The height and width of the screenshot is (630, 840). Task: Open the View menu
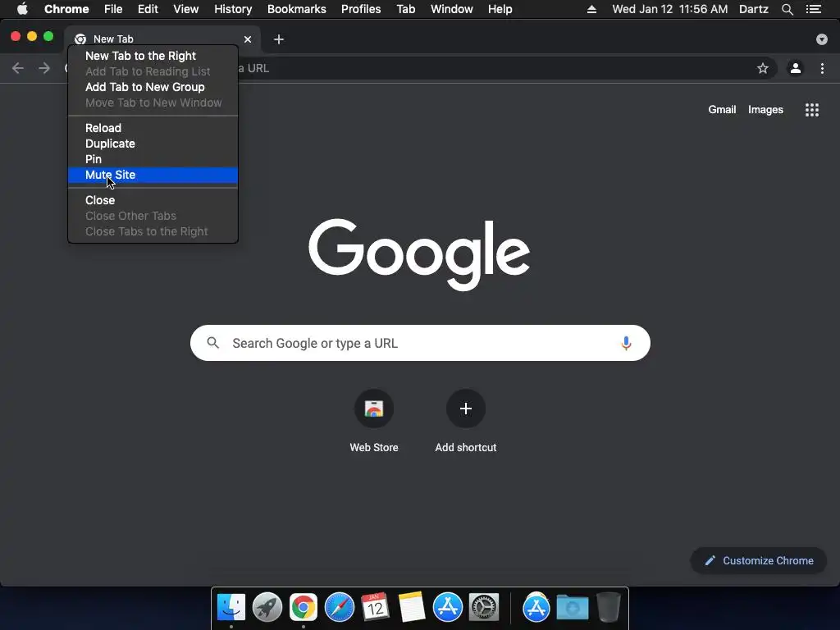click(186, 9)
